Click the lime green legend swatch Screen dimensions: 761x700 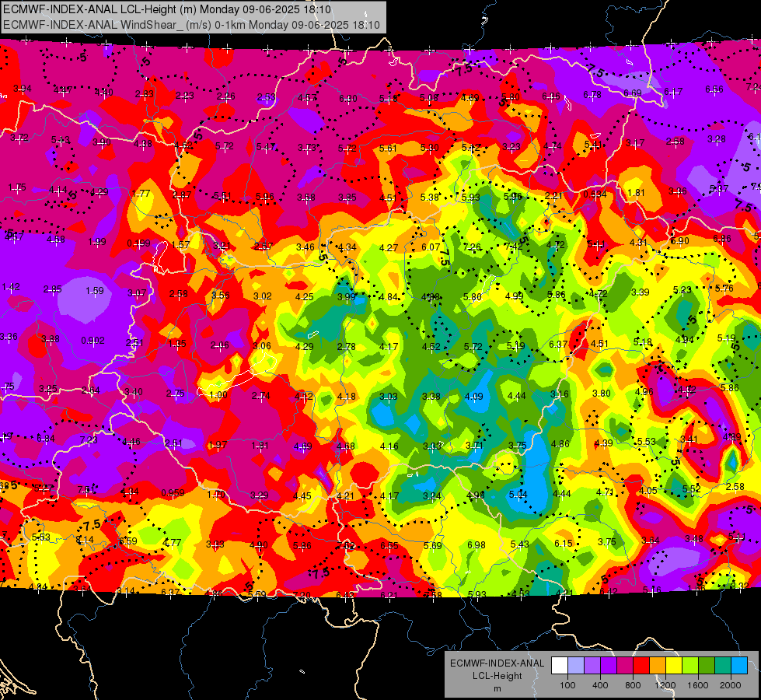tap(690, 666)
